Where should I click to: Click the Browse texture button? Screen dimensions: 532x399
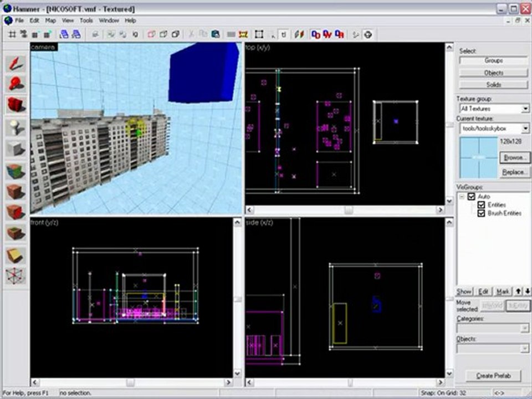tap(514, 157)
